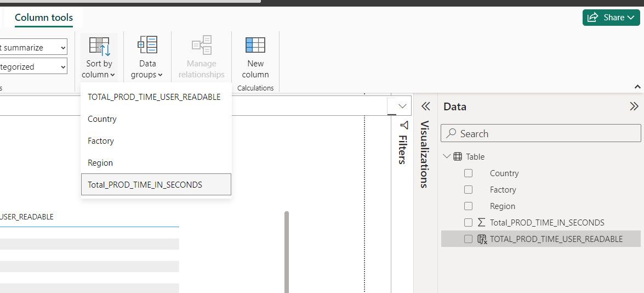
Task: Select Country in the sort menu
Action: pyautogui.click(x=156, y=119)
